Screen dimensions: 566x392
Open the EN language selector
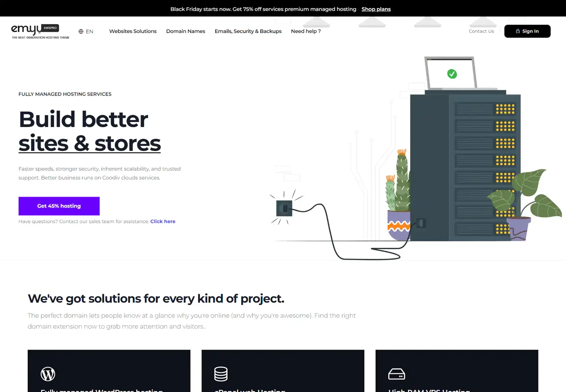coord(86,31)
